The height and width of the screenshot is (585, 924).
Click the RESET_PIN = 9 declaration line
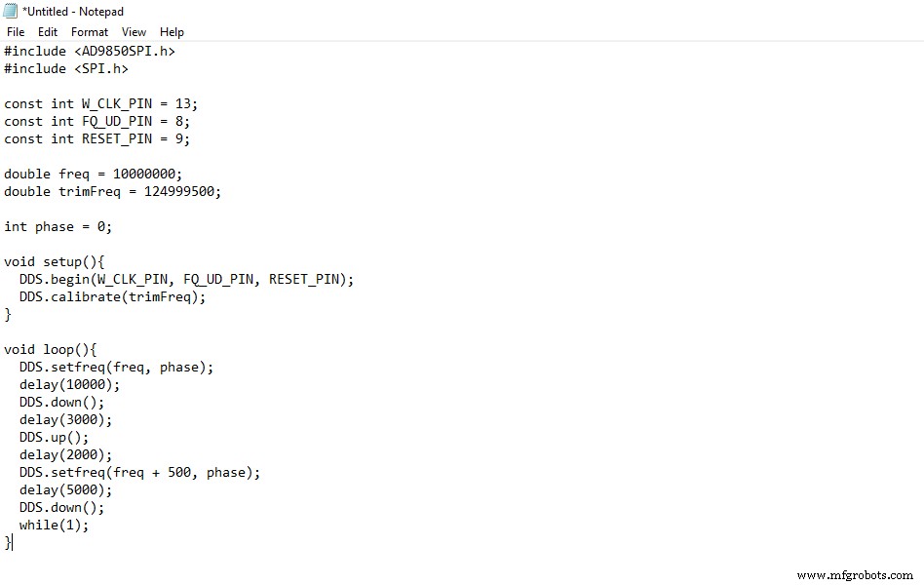pyautogui.click(x=97, y=138)
